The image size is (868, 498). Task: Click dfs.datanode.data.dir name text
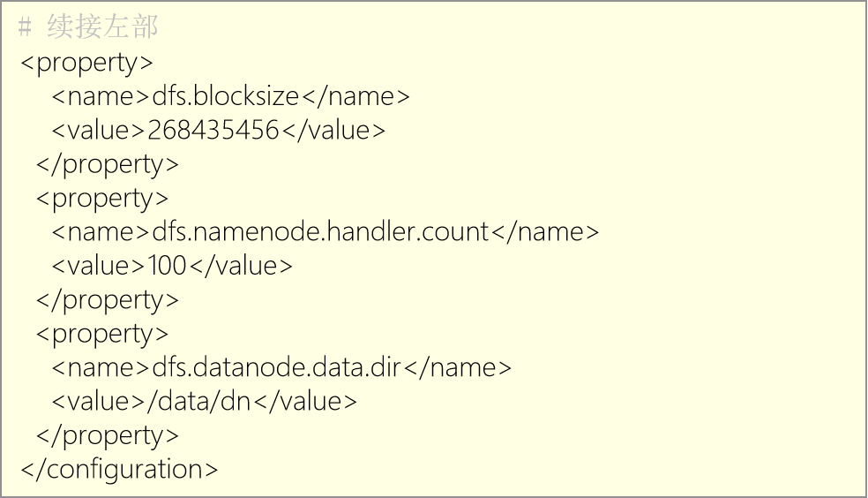pos(276,367)
